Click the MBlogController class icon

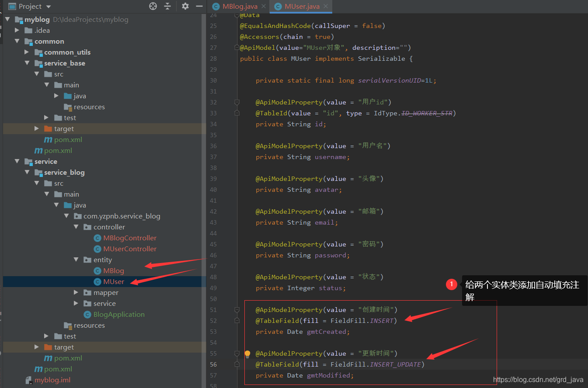pyautogui.click(x=97, y=238)
